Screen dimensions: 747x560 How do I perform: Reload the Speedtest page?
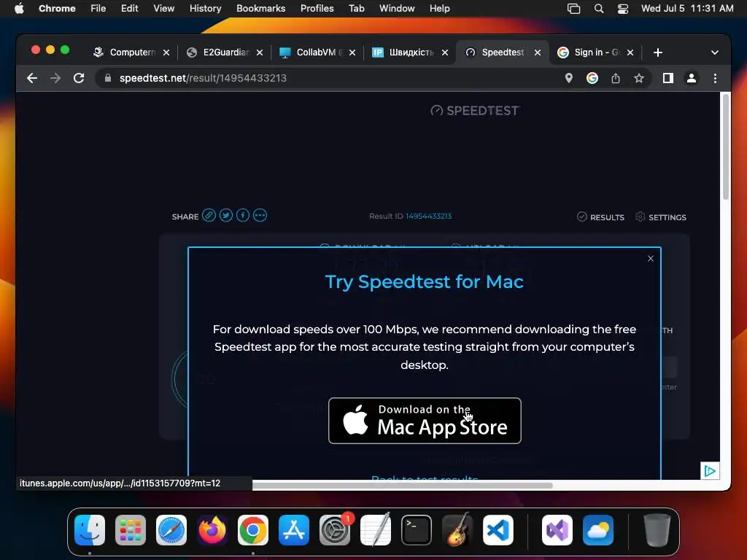click(79, 78)
